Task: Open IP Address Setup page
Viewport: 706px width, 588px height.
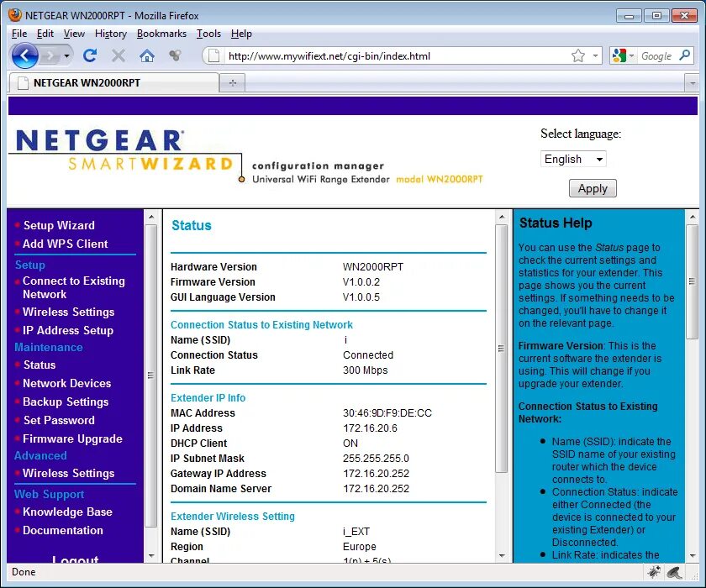Action: (x=68, y=330)
